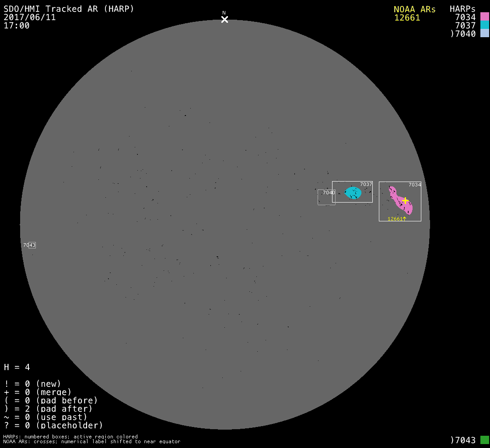Viewport: 490px width, 448px height.
Task: Click the small 7043 box at left limb
Action: (30, 245)
